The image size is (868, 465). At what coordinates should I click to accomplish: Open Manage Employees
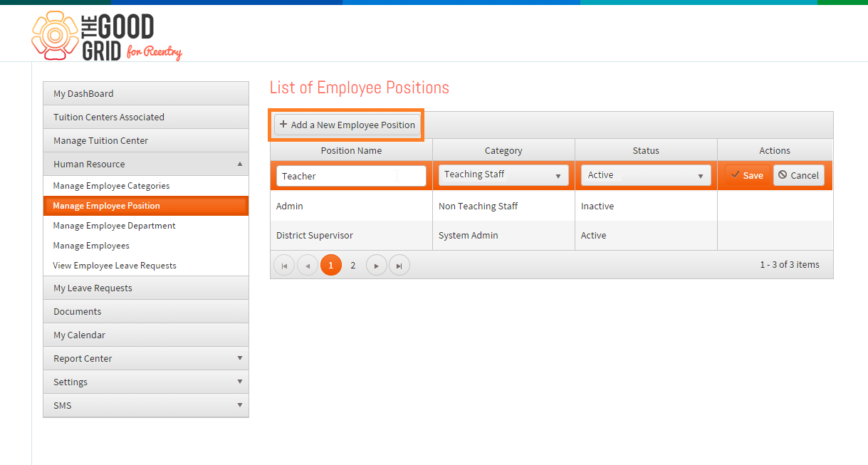coord(146,246)
